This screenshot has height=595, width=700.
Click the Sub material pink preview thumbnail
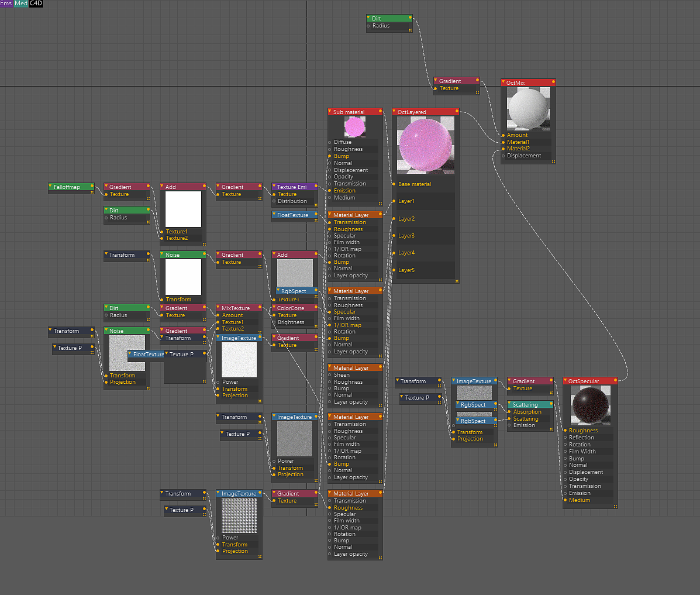pyautogui.click(x=355, y=128)
